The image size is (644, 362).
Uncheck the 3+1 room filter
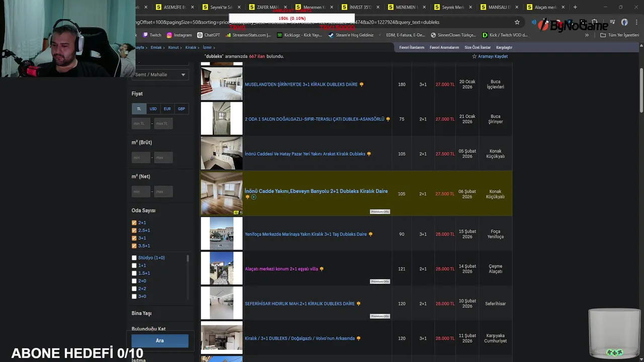(134, 238)
